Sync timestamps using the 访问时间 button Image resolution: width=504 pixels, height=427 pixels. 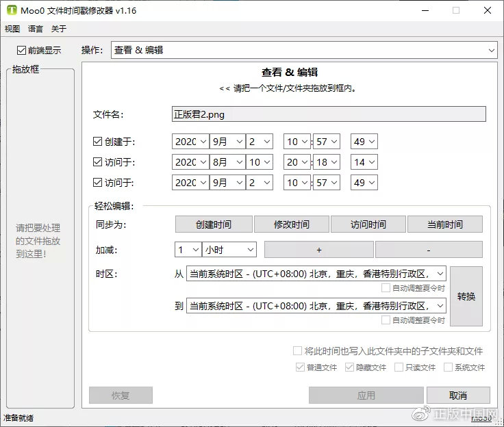[x=368, y=224]
